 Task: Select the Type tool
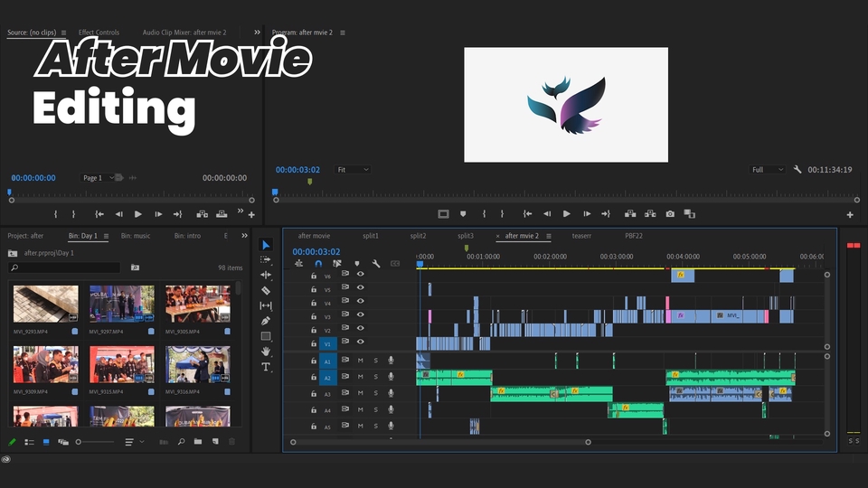[266, 367]
